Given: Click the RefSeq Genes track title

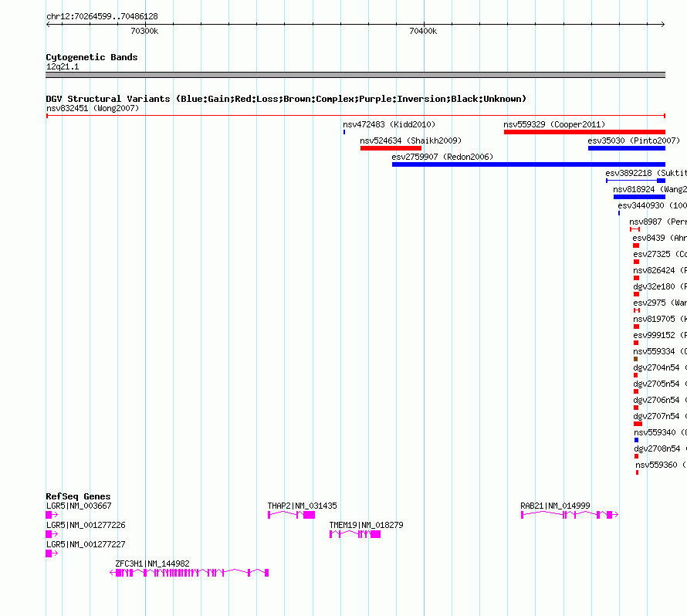Looking at the screenshot, I should [x=78, y=496].
